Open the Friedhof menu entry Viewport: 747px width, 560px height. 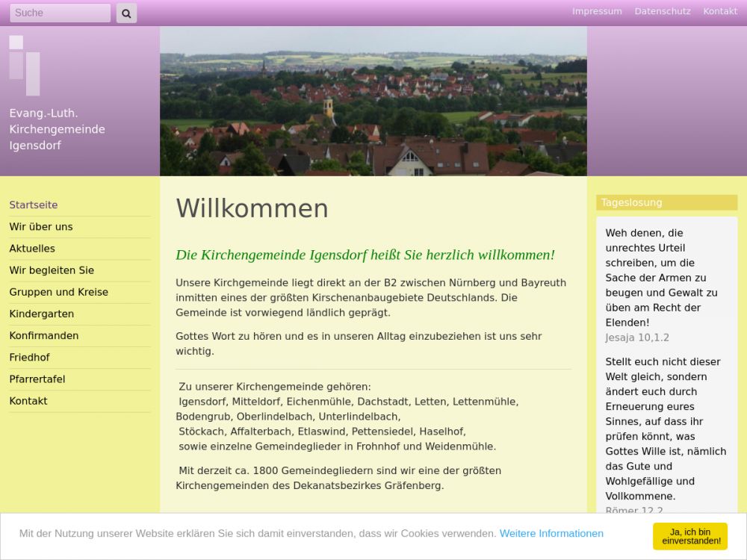(x=29, y=358)
